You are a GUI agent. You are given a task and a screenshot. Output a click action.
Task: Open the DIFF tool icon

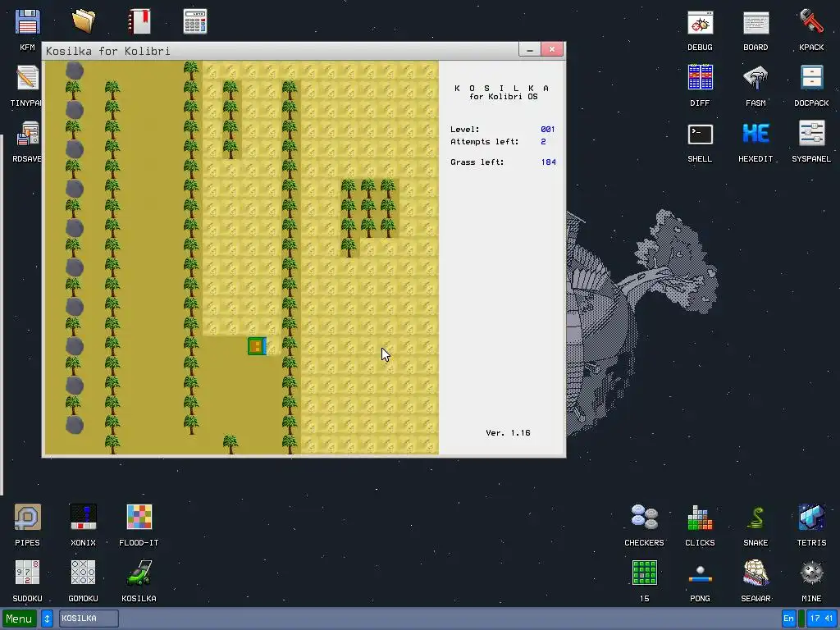(x=701, y=78)
